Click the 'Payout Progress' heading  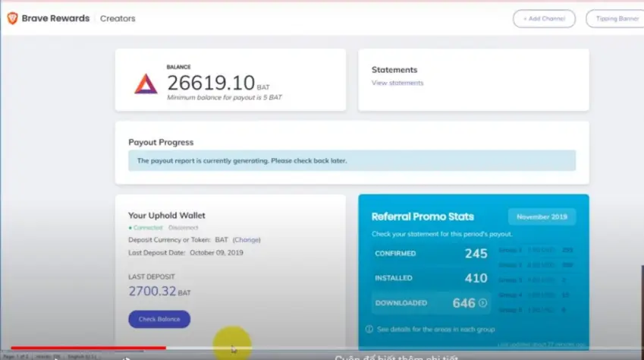[x=161, y=142]
